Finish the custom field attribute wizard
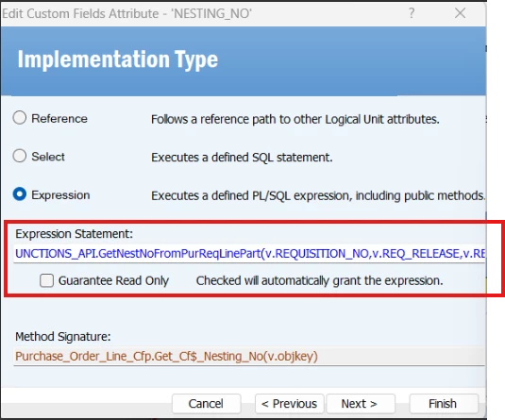 pyautogui.click(x=444, y=404)
